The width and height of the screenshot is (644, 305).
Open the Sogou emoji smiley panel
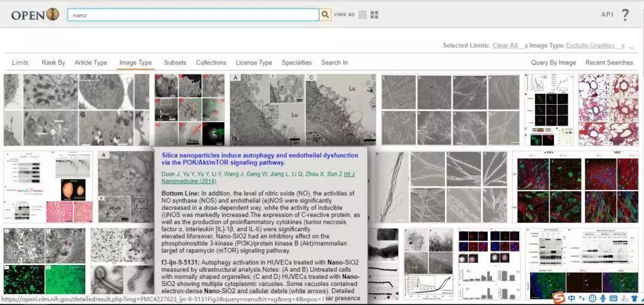pos(592,298)
